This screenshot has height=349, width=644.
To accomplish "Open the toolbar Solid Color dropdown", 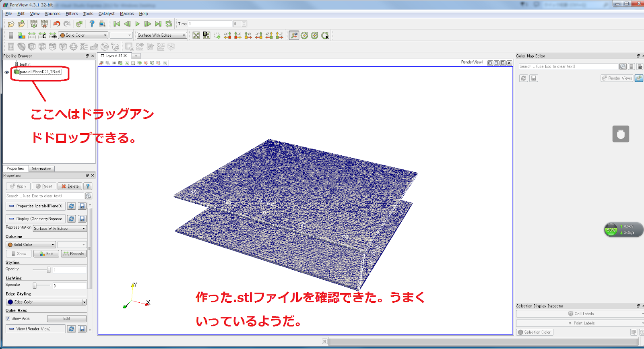I will pyautogui.click(x=83, y=35).
